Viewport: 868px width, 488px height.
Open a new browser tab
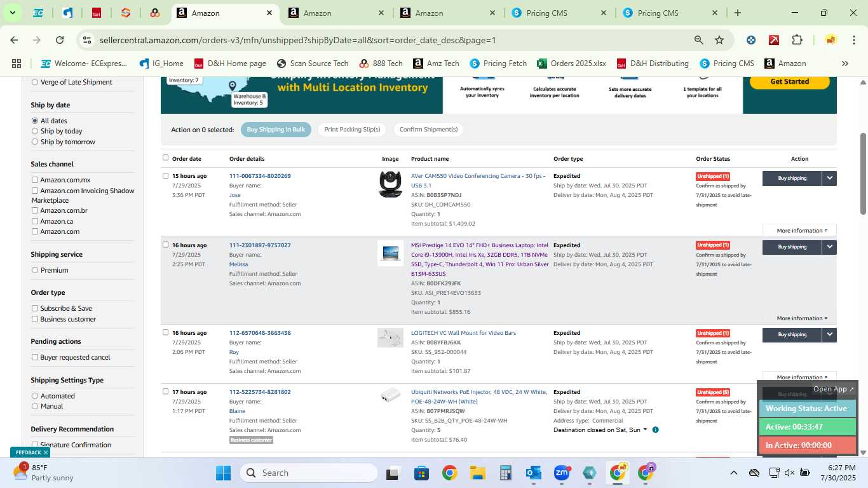(x=737, y=13)
